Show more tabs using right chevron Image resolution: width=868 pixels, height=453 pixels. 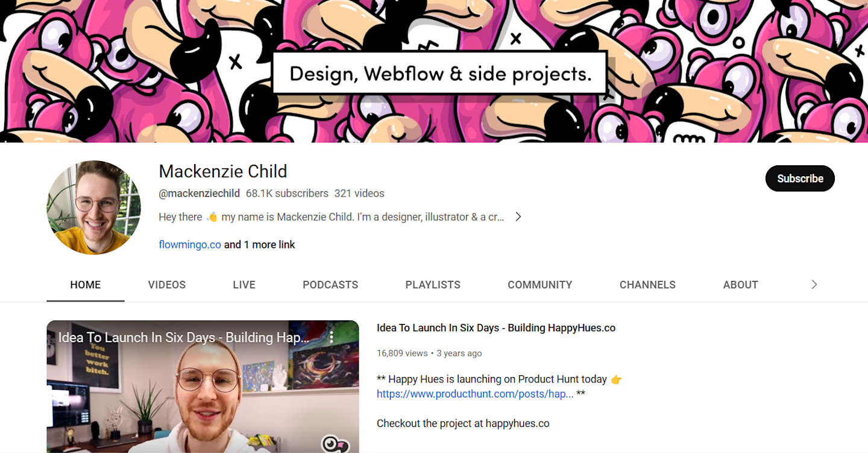814,285
